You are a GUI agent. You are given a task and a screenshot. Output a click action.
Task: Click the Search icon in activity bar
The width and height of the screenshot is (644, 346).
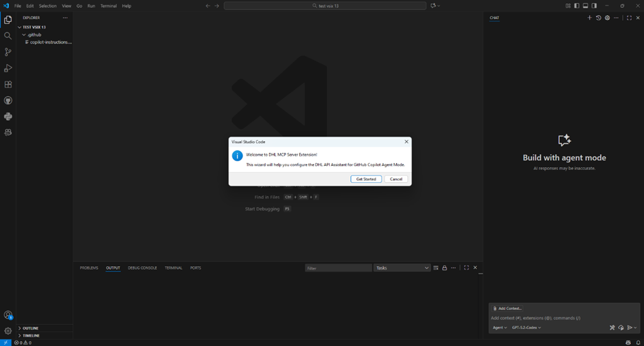8,35
